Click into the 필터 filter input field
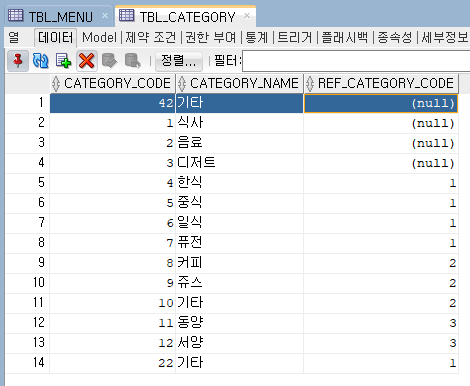Viewport: 470px width, 386px height. tap(356, 61)
